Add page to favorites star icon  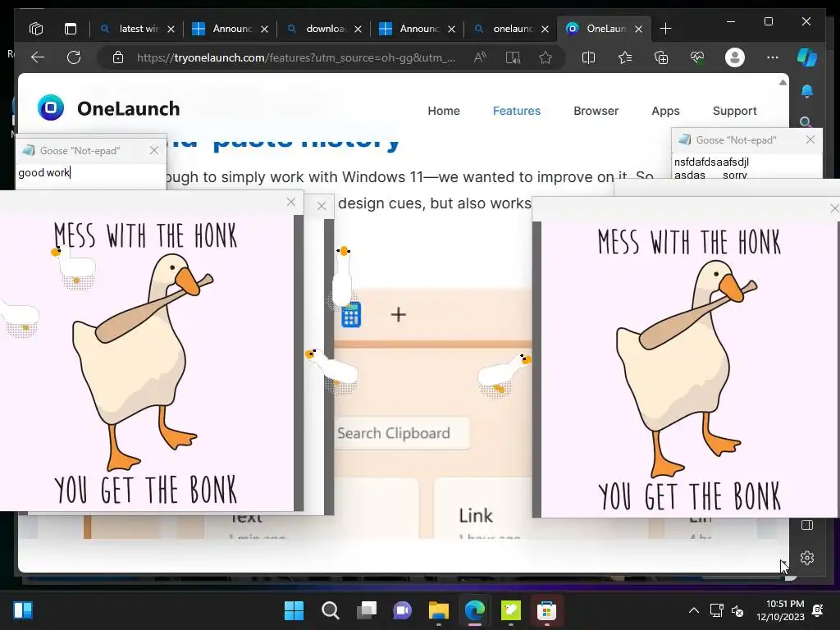click(546, 57)
